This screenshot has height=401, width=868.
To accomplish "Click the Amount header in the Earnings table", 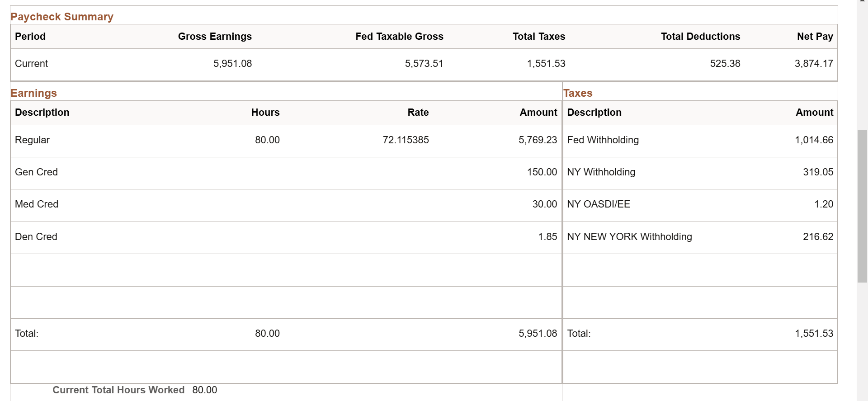I will [538, 113].
